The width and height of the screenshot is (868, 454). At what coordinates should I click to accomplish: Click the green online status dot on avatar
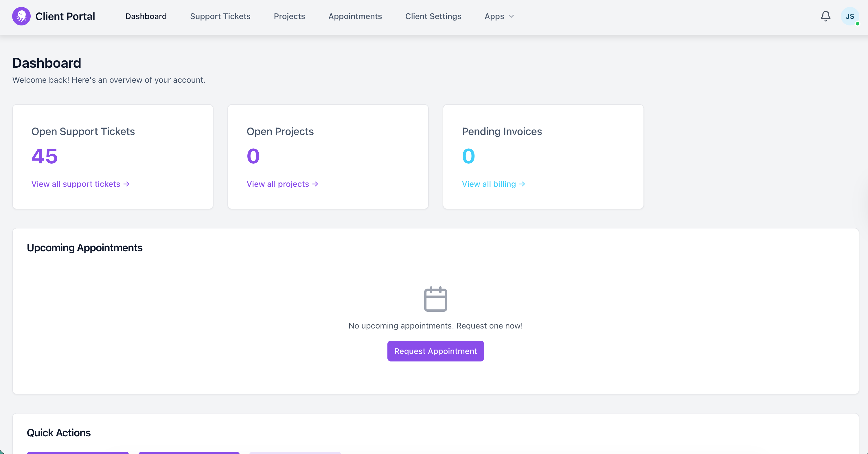click(x=858, y=24)
